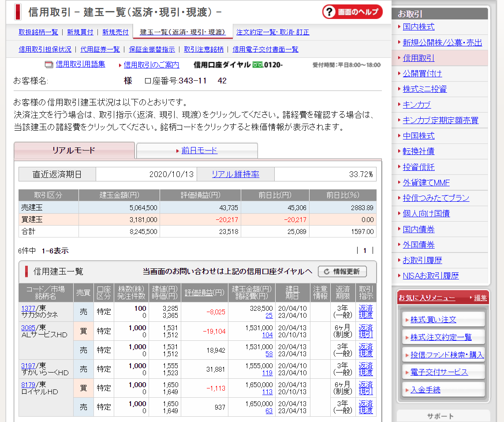Go to 国内株式 in sidebar
This screenshot has height=422, width=504.
[x=418, y=27]
